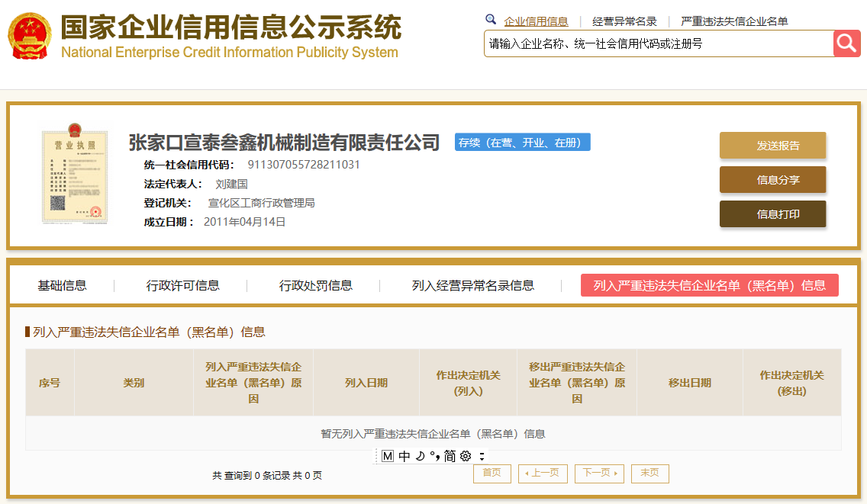
Task: Click the 下一页 pagination button
Action: click(599, 473)
